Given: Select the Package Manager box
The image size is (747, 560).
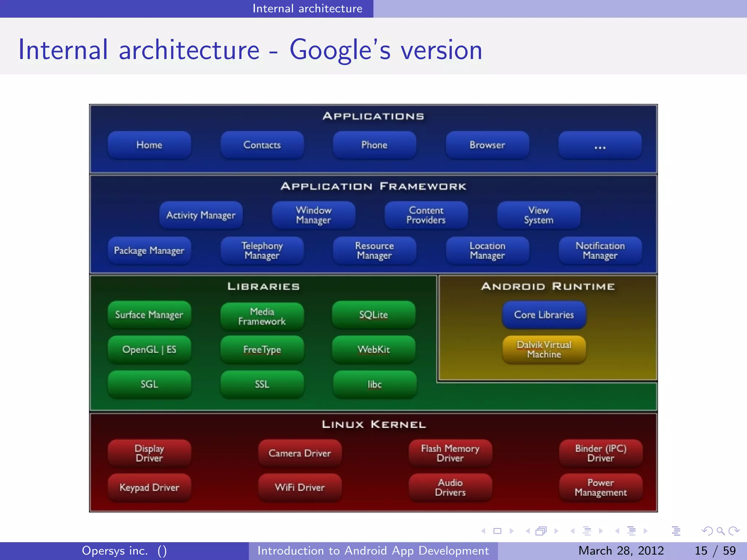Looking at the screenshot, I should 149,250.
